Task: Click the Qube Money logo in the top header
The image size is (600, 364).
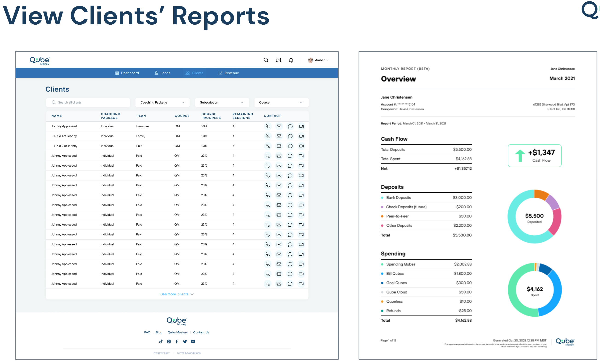Action: tap(40, 61)
